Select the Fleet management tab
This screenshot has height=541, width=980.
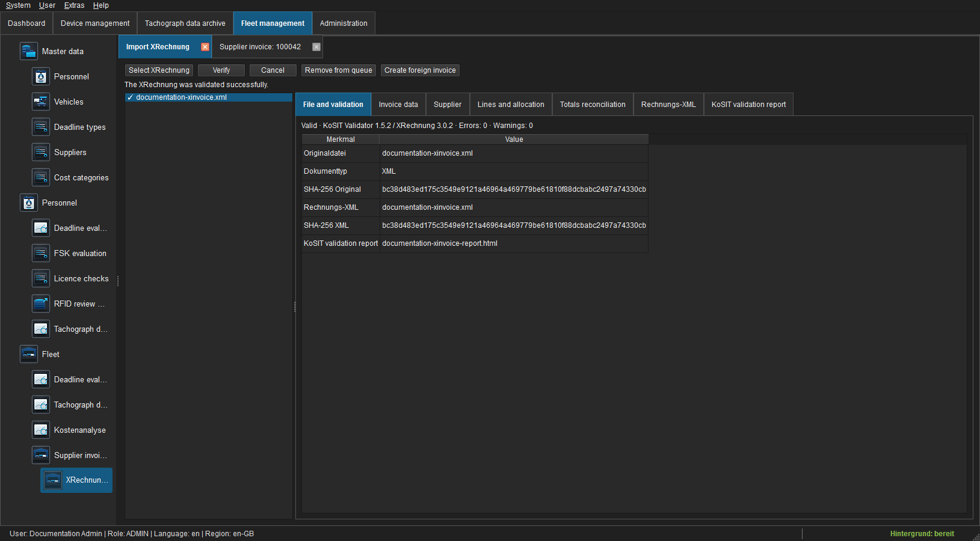click(273, 23)
